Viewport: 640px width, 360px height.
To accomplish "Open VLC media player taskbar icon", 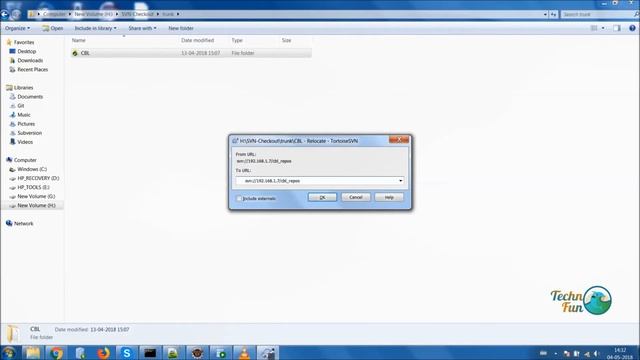I will click(x=244, y=353).
